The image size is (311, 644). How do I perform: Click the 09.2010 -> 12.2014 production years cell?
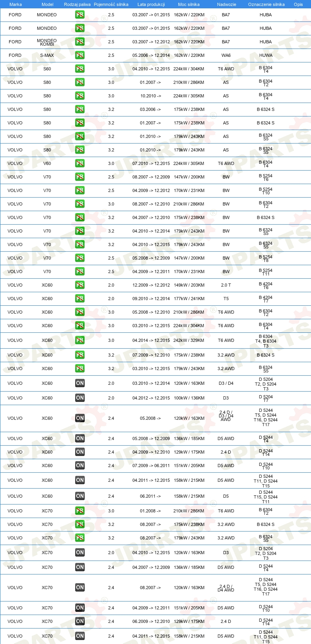pyautogui.click(x=151, y=299)
